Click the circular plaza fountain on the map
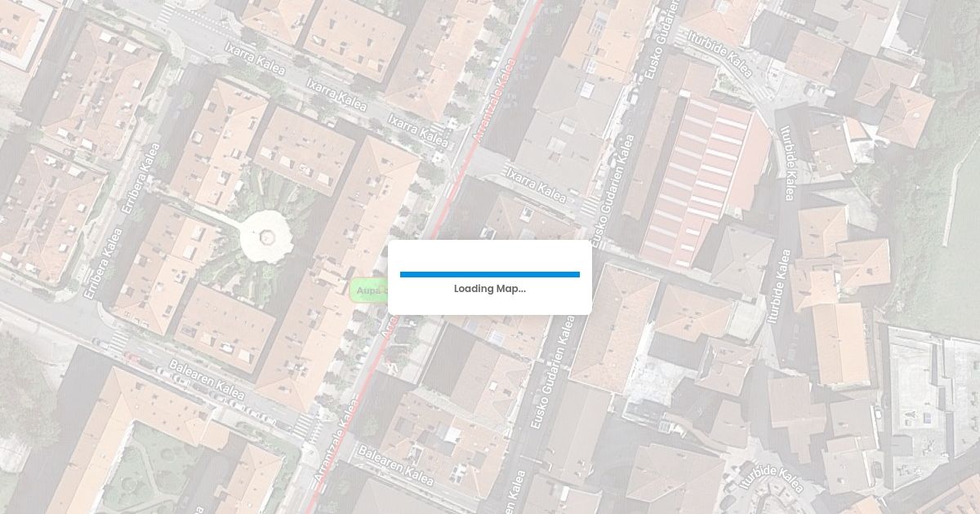 tap(266, 237)
